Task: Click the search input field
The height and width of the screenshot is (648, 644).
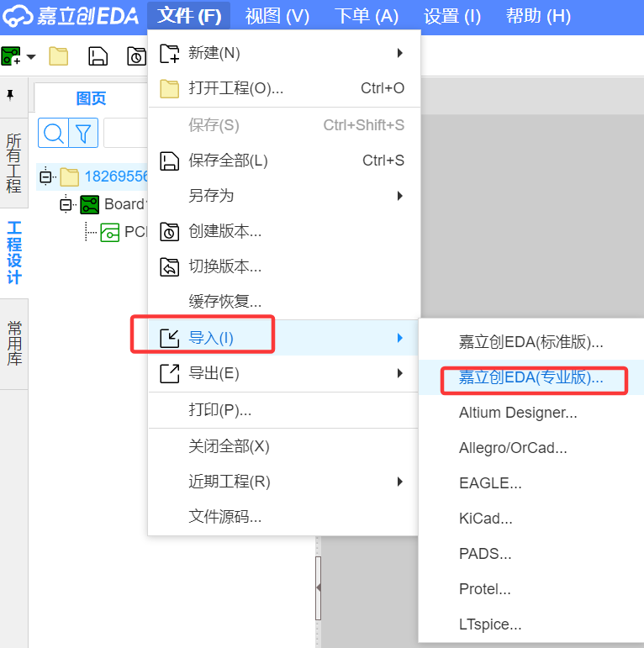Action: (125, 133)
